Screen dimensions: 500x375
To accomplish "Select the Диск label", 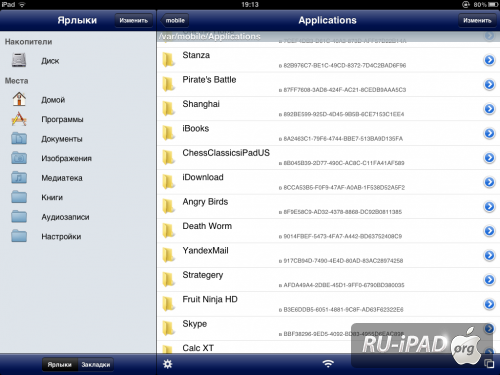I will tap(50, 61).
